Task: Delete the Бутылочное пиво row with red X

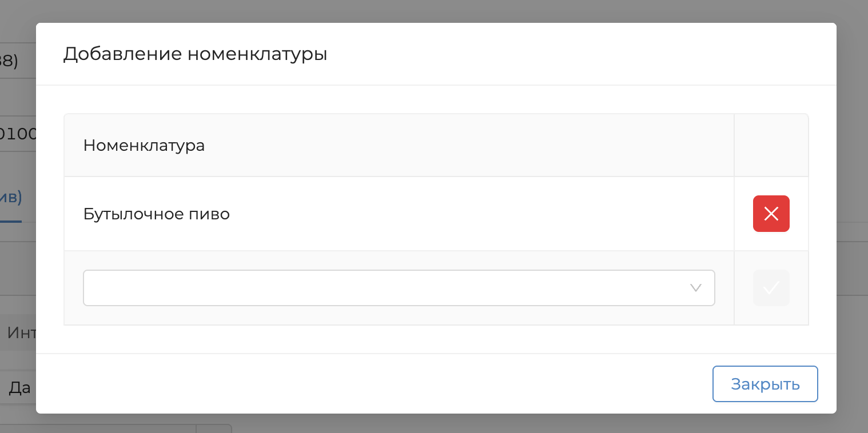Action: click(x=771, y=214)
